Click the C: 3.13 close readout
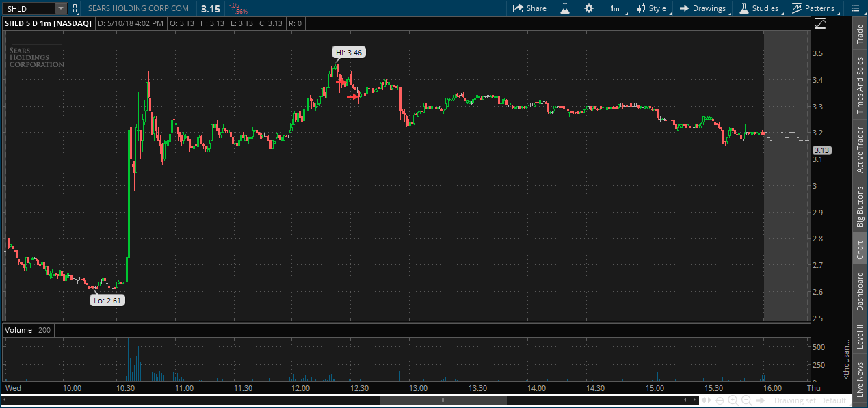The image size is (868, 408). [270, 23]
